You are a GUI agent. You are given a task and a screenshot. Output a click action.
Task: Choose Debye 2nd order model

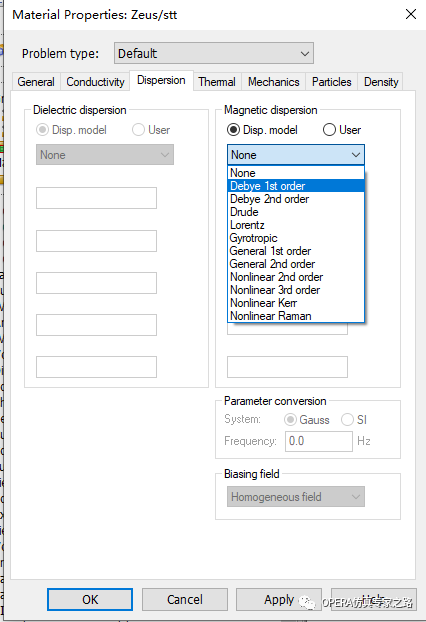pyautogui.click(x=296, y=199)
